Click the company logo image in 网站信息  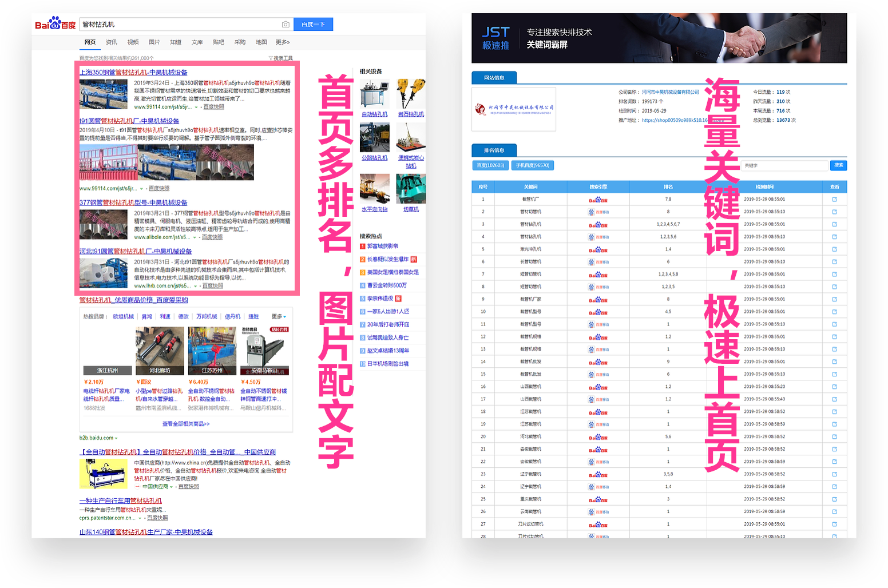[x=514, y=109]
